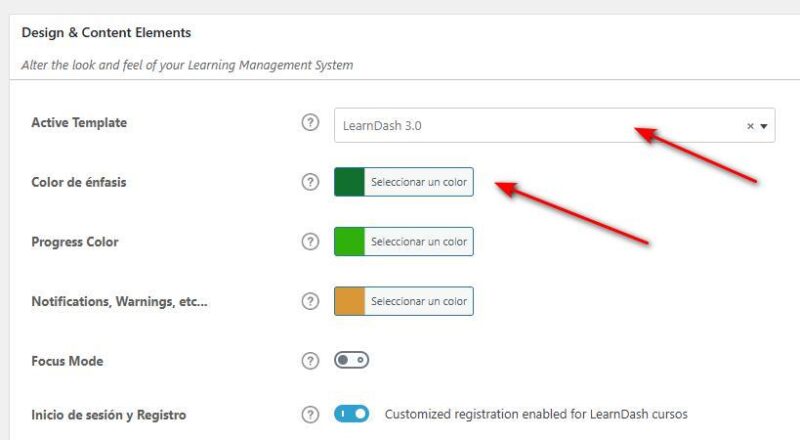Click the Design & Content Elements heading
Viewport: 800px width, 440px height.
tap(106, 33)
